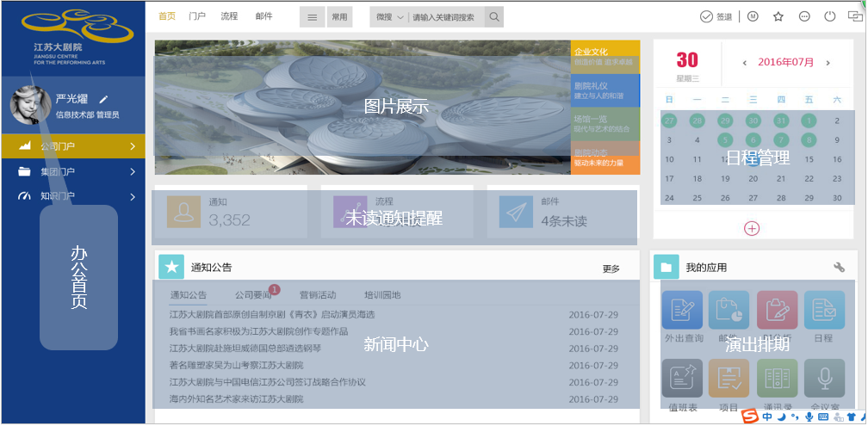Screen dimensions: 868x426
Task: Toggle the Sogou moon half-width mode
Action: (x=782, y=417)
